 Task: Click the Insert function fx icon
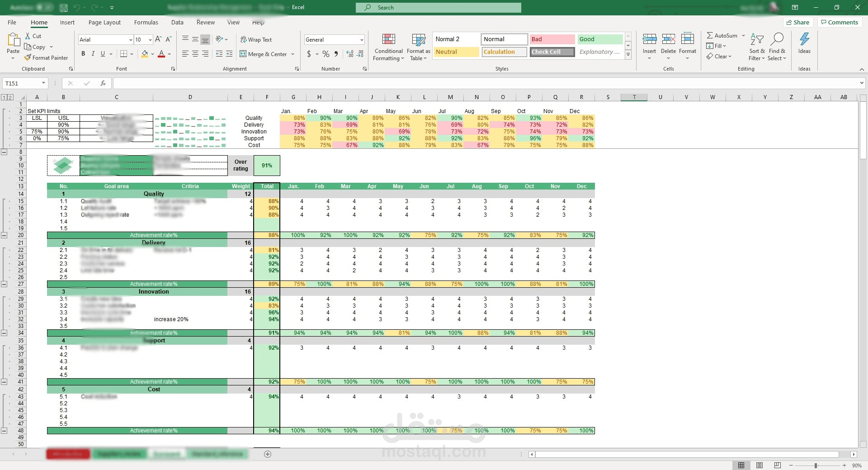click(x=103, y=83)
